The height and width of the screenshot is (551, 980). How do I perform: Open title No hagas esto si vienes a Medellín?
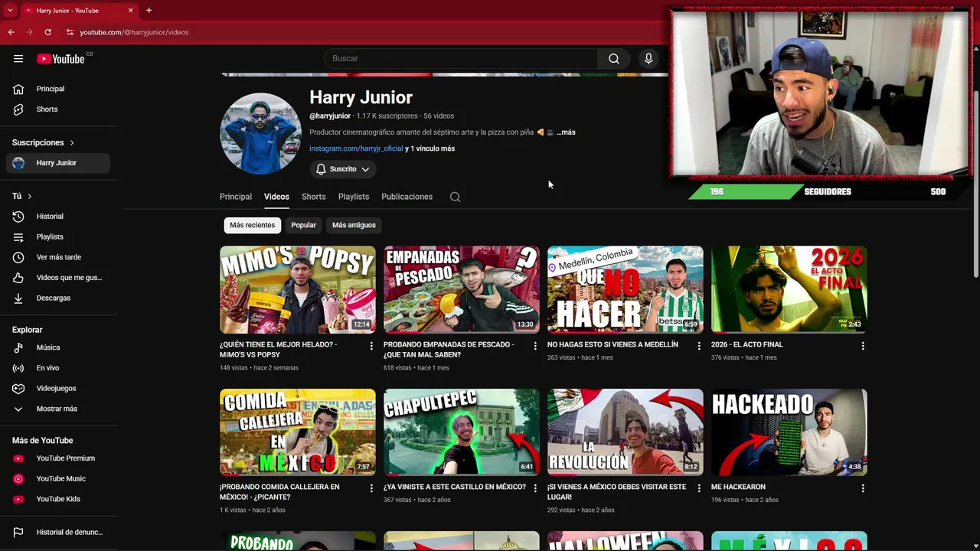[612, 344]
